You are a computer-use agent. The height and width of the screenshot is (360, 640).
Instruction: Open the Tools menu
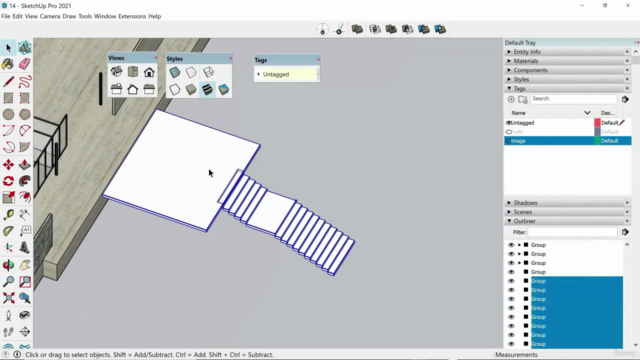(85, 16)
